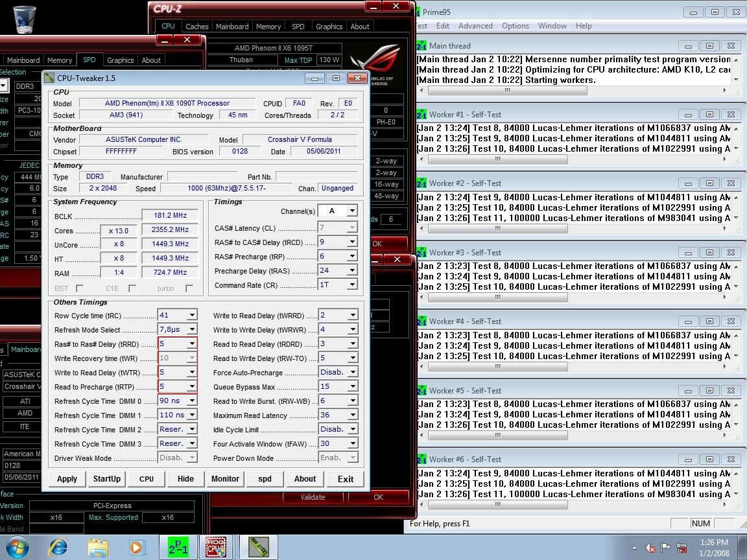Click the network tray icon
The width and height of the screenshot is (747, 560).
(x=682, y=548)
